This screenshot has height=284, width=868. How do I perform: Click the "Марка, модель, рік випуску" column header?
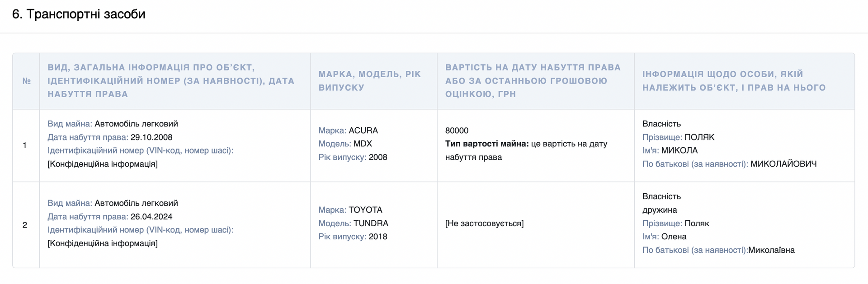[369, 81]
